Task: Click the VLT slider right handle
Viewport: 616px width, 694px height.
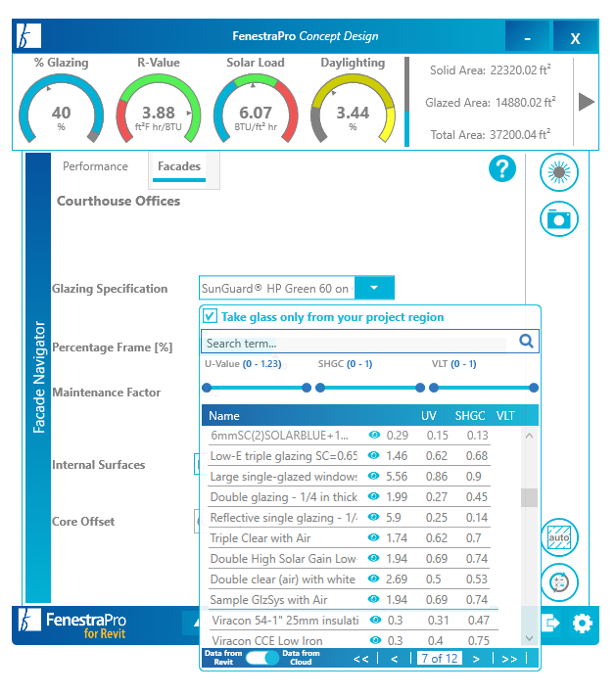Action: tap(534, 388)
